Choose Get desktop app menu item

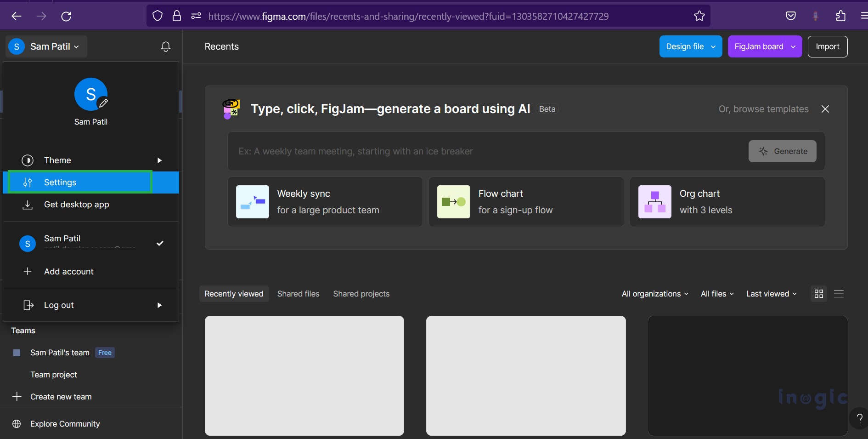91,205
